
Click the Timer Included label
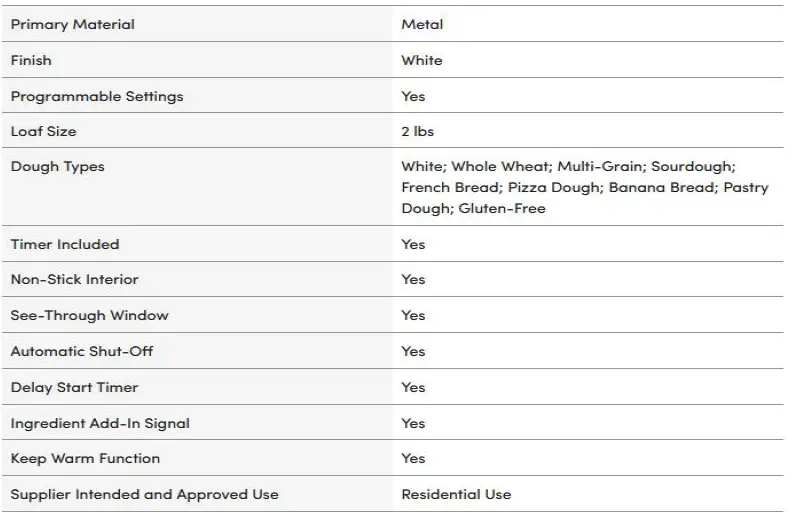click(x=65, y=244)
